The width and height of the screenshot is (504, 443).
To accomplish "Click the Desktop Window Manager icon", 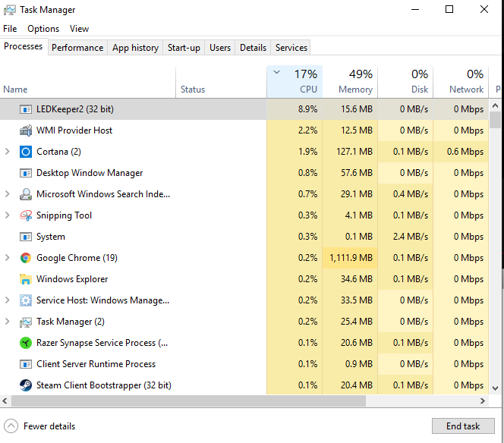I will 26,173.
